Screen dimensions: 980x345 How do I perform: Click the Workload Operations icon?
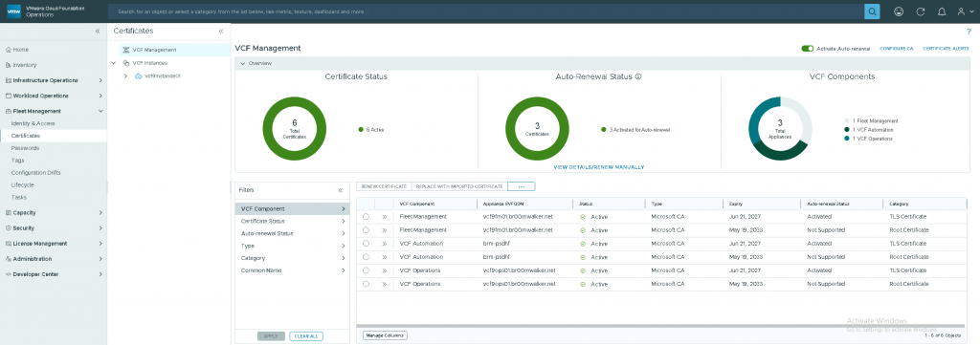click(8, 96)
